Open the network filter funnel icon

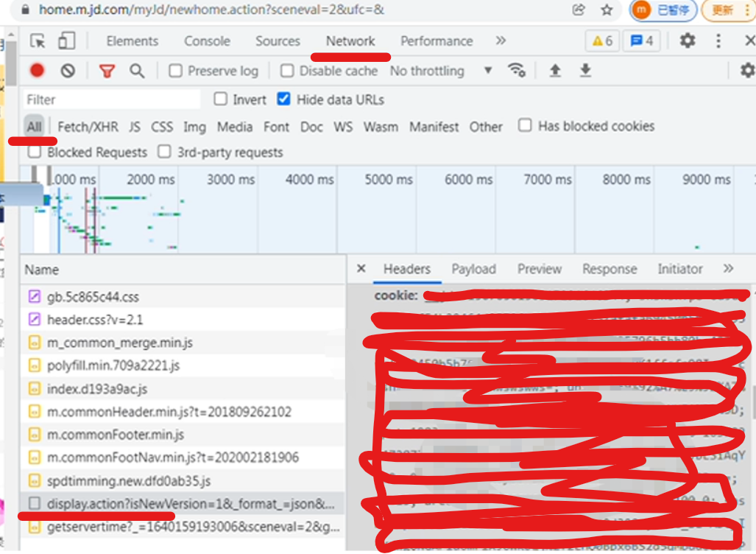pos(107,71)
